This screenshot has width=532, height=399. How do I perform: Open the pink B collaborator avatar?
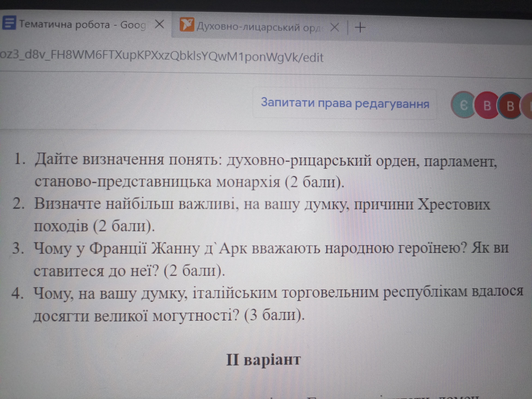[487, 105]
